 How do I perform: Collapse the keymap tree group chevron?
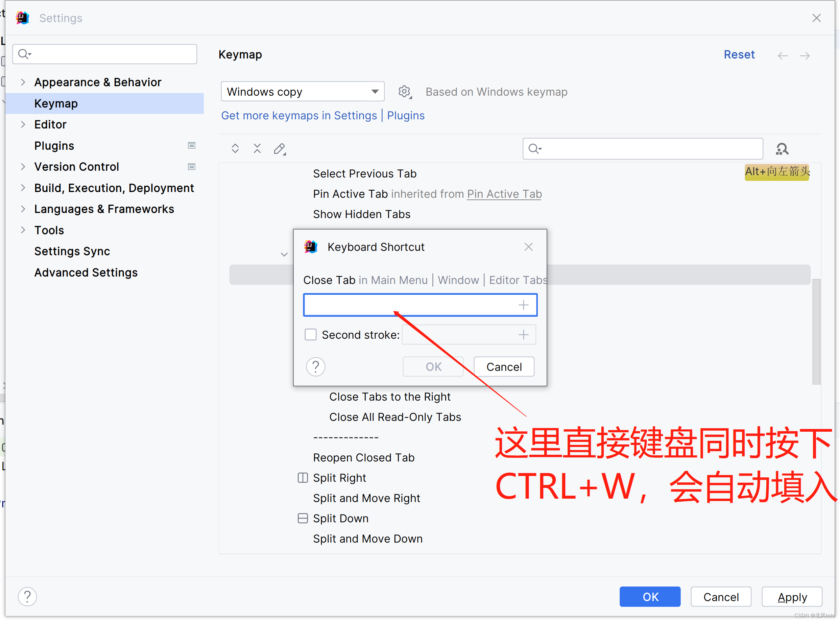click(x=284, y=255)
